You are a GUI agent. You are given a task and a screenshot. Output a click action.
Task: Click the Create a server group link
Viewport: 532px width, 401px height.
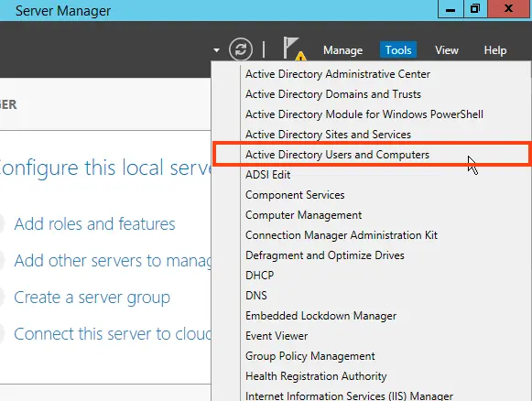pos(92,298)
